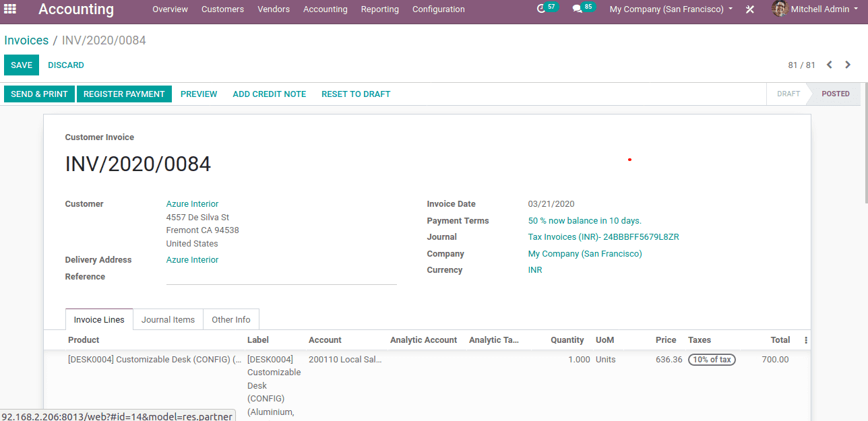Sort lines by UoM column header
This screenshot has width=868, height=421.
(605, 340)
